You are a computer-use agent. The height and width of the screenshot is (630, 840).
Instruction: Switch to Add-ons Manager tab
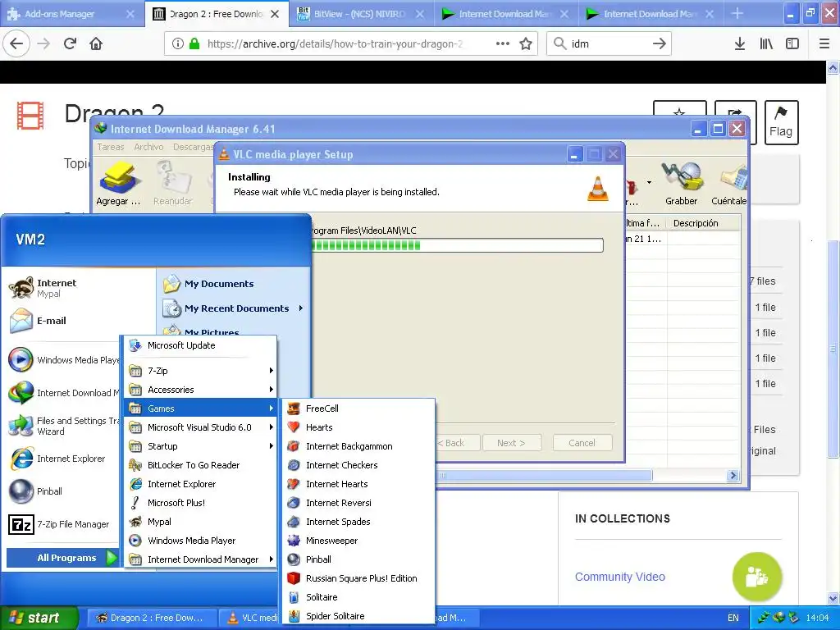71,14
